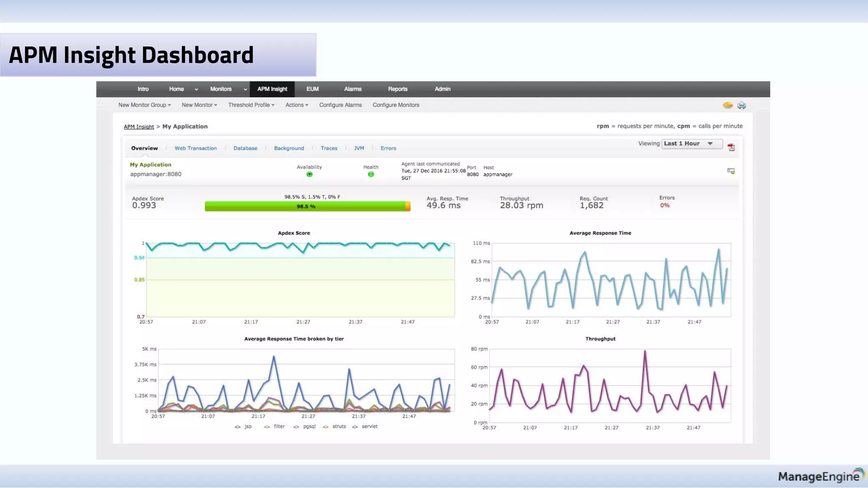This screenshot has height=488, width=868.
Task: Click the green Health status icon
Action: click(371, 174)
